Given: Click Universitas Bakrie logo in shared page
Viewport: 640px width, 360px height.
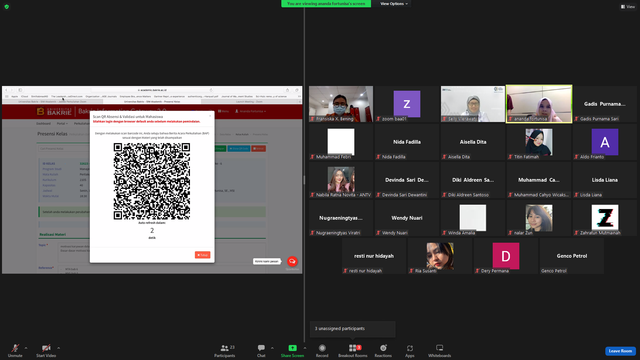Looking at the screenshot, I should coord(54,111).
